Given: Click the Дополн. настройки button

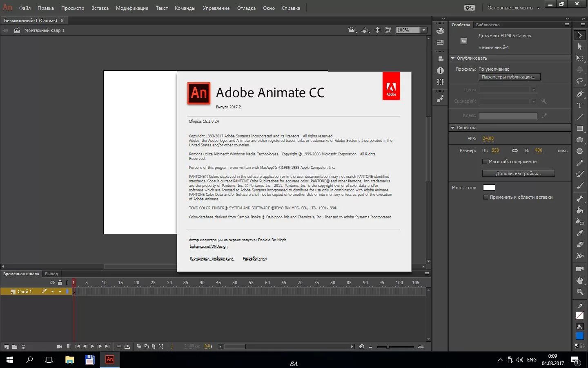Looking at the screenshot, I should 518,173.
